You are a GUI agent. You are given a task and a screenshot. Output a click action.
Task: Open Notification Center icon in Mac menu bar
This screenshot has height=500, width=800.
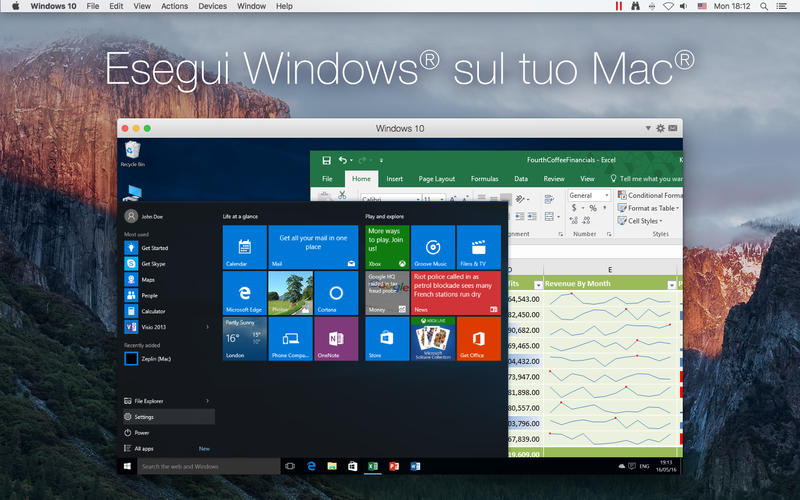[x=781, y=6]
